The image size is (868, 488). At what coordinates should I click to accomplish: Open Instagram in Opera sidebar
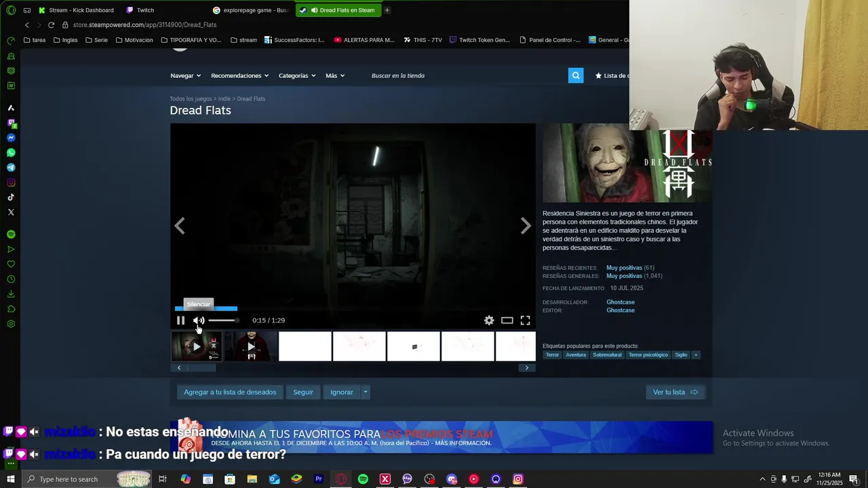tap(11, 182)
